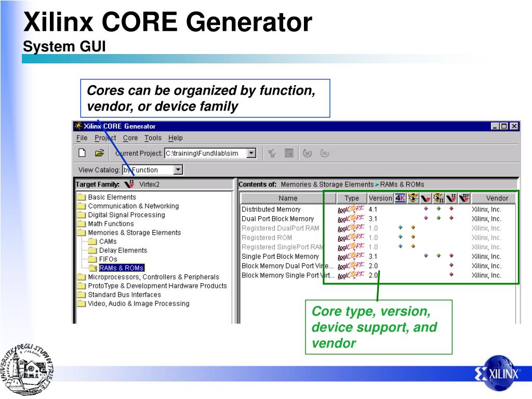Open the Current Project dropdown arrow
Image resolution: width=532 pixels, height=399 pixels.
(x=251, y=153)
